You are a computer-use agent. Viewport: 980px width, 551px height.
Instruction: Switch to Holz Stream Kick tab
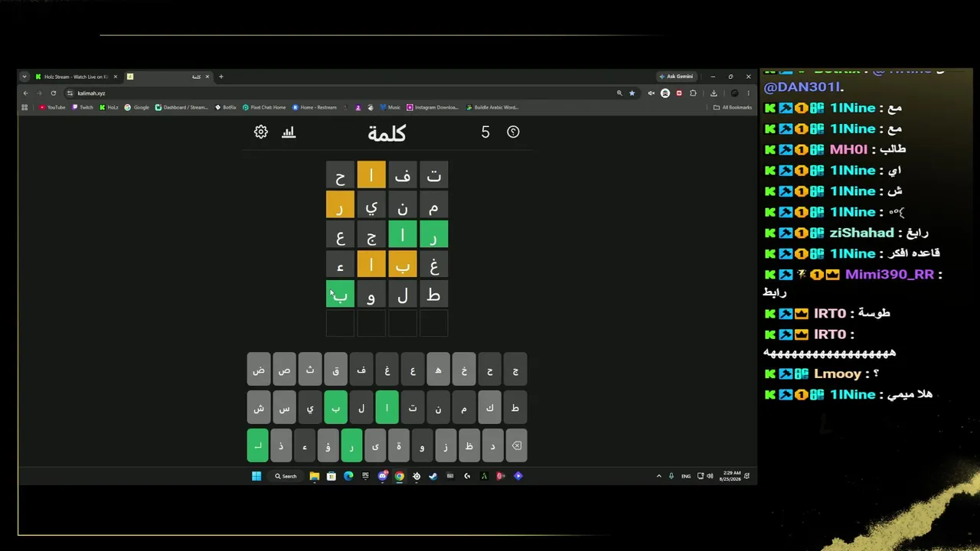tap(76, 77)
